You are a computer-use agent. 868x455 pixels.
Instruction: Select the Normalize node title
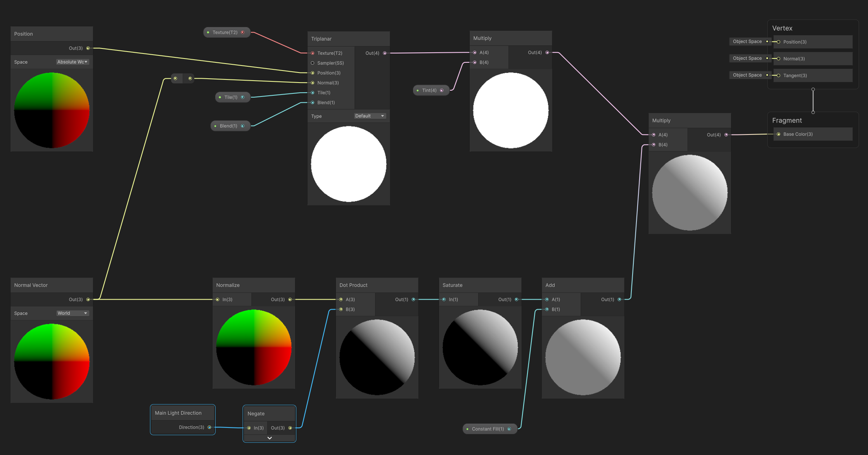[228, 285]
